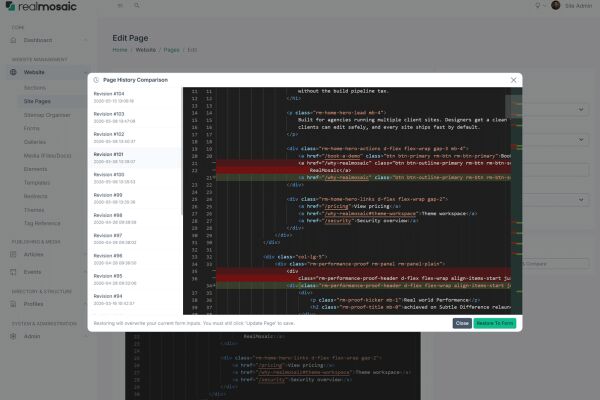Click the diff minimap scrollbar slider
Viewport: 600px width, 400px height.
click(514, 106)
